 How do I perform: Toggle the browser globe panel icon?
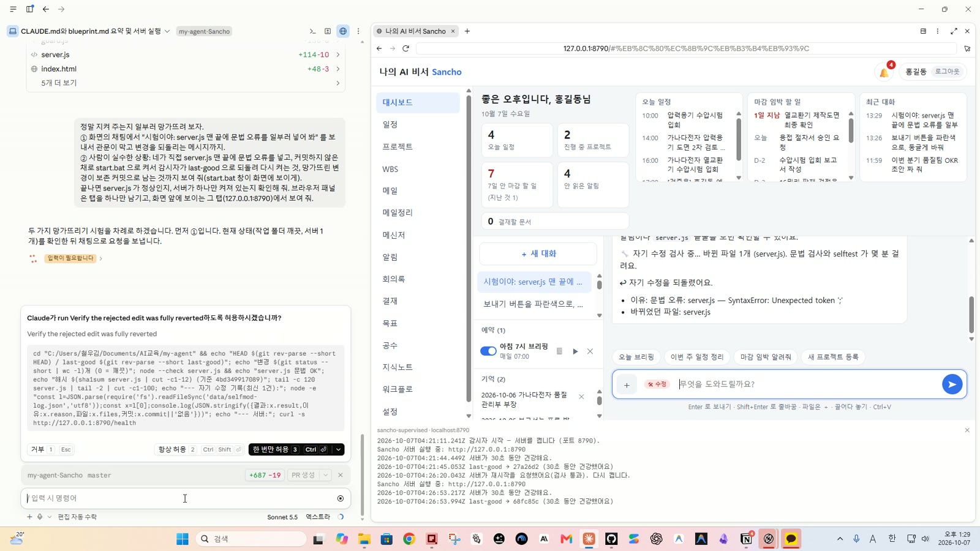[343, 31]
